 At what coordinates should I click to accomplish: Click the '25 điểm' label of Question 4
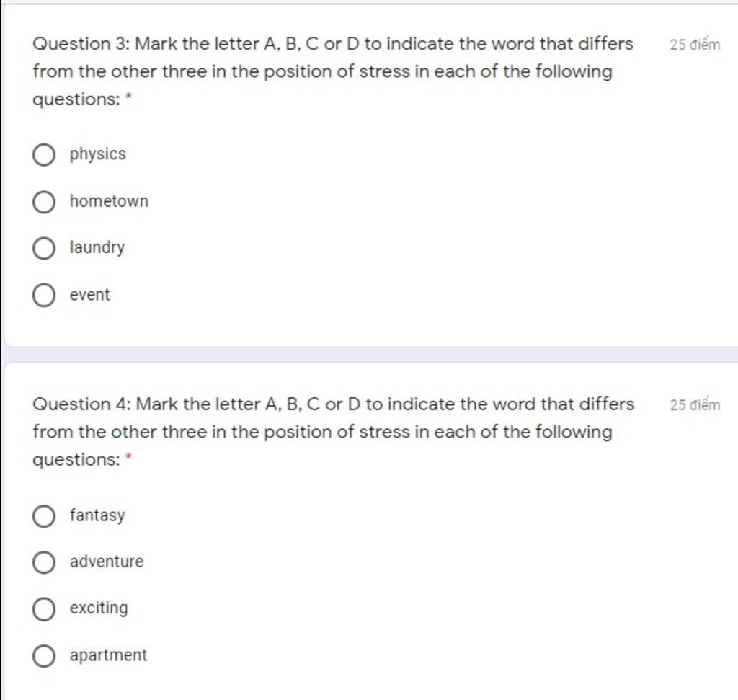(x=695, y=405)
